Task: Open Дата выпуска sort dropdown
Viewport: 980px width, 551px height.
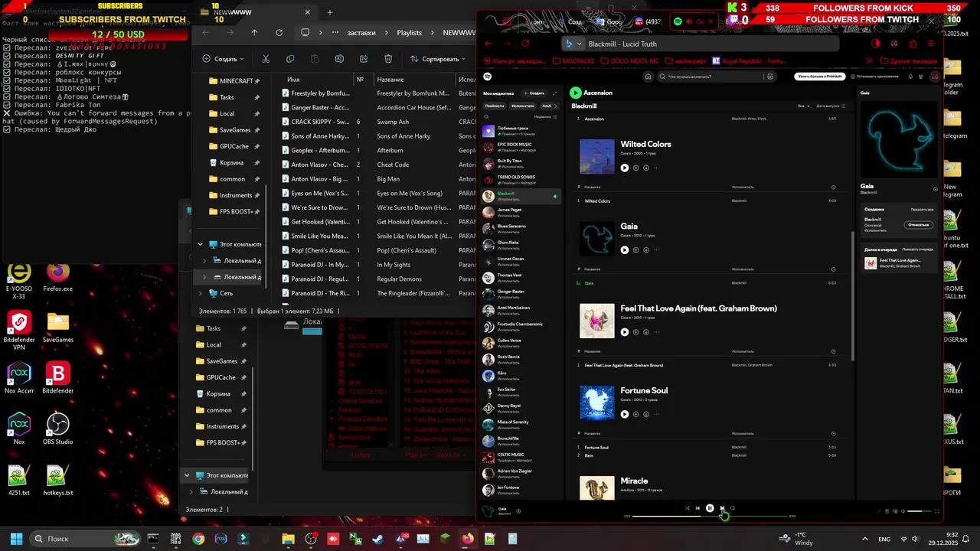Action: (831, 106)
